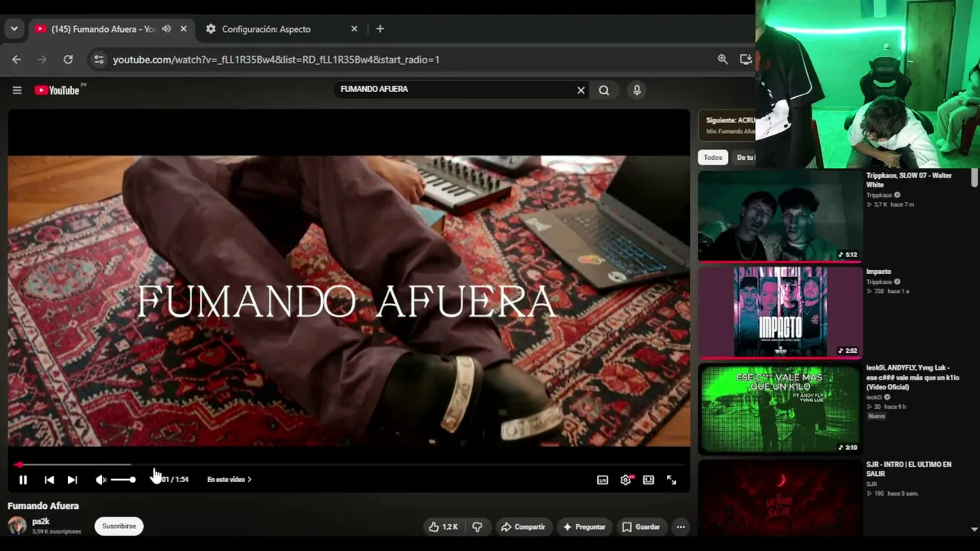Image resolution: width=980 pixels, height=551 pixels.
Task: Open the Walter White video thumbnail
Action: pos(779,216)
